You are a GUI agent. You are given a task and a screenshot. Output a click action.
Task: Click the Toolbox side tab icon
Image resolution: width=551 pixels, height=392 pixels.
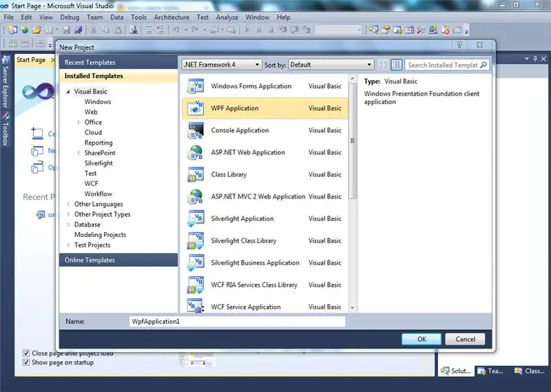pyautogui.click(x=6, y=116)
